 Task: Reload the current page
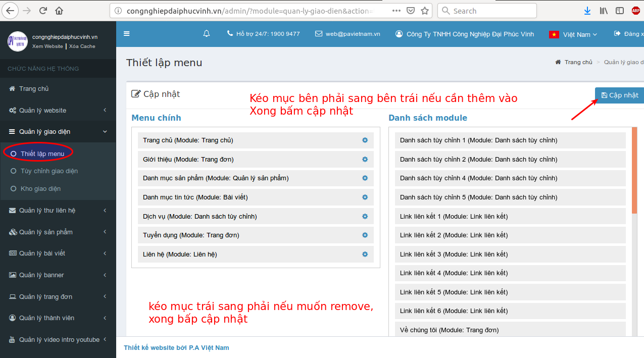pyautogui.click(x=43, y=11)
